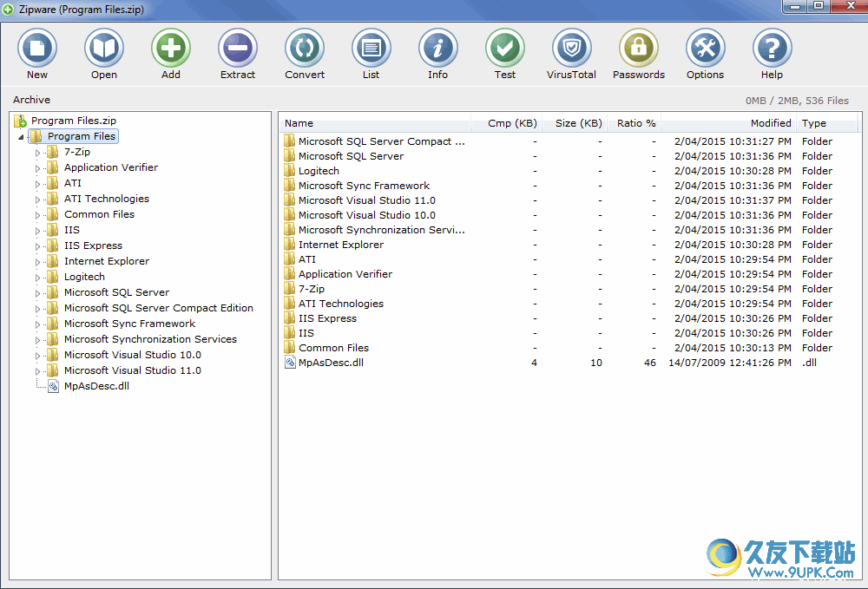Click the Microsoft Sync Framework folder icon in list
Viewport: 868px width, 589px height.
[290, 186]
